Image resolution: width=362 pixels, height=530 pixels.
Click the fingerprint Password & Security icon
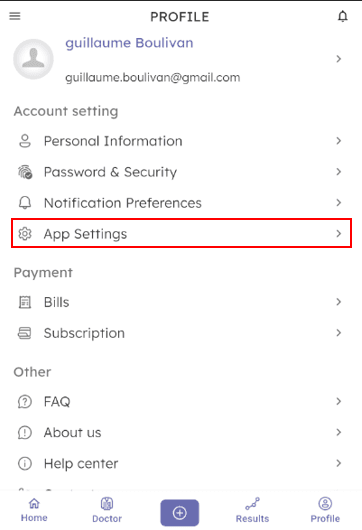point(25,172)
